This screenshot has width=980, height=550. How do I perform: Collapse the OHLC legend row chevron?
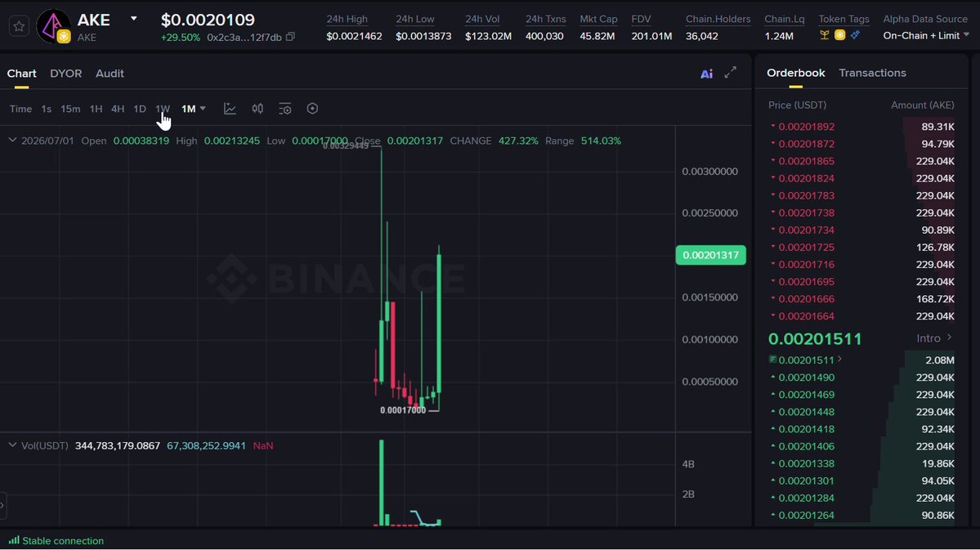(x=12, y=141)
